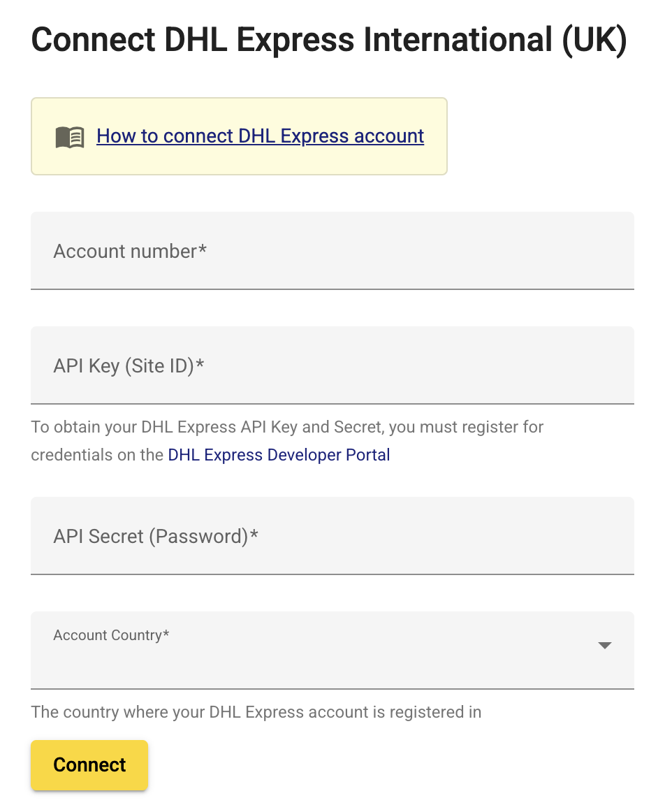Click the API Secret (Password)* placeholder text
Viewport: 665px width, 812px height.
pyautogui.click(x=156, y=537)
